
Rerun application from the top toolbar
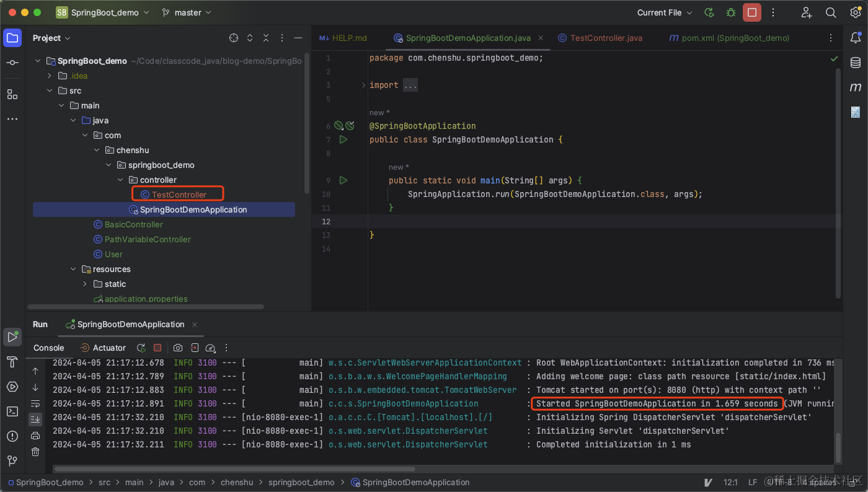tap(709, 12)
